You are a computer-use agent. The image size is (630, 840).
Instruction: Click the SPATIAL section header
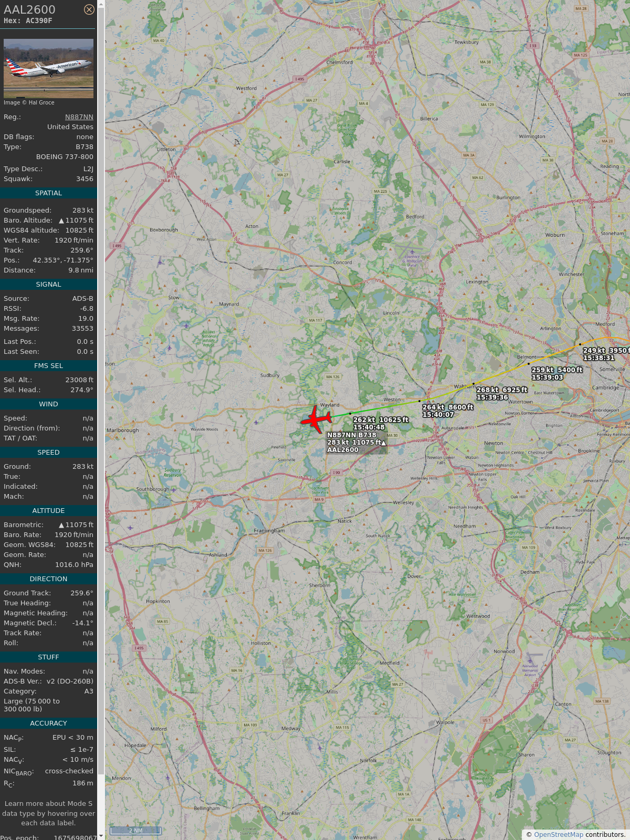[x=48, y=193]
